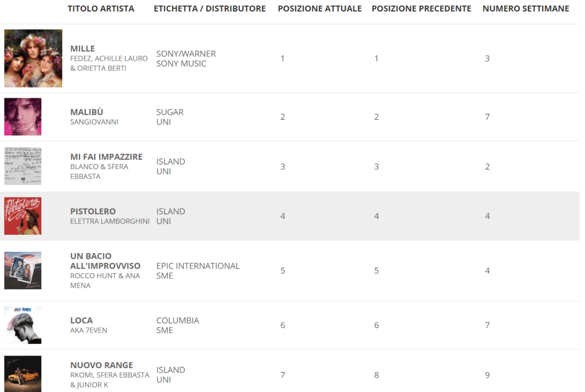Click the LOCA song title
Viewport: 585px width, 392px height.
coord(81,321)
